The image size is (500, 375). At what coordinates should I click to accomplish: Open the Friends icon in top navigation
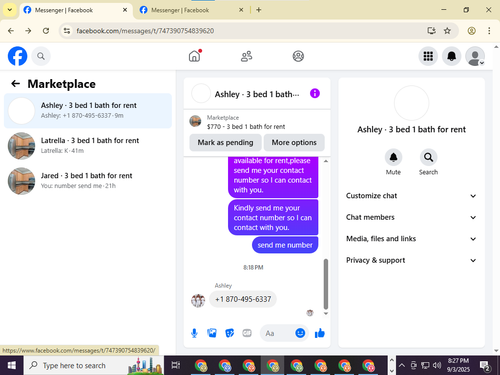246,56
